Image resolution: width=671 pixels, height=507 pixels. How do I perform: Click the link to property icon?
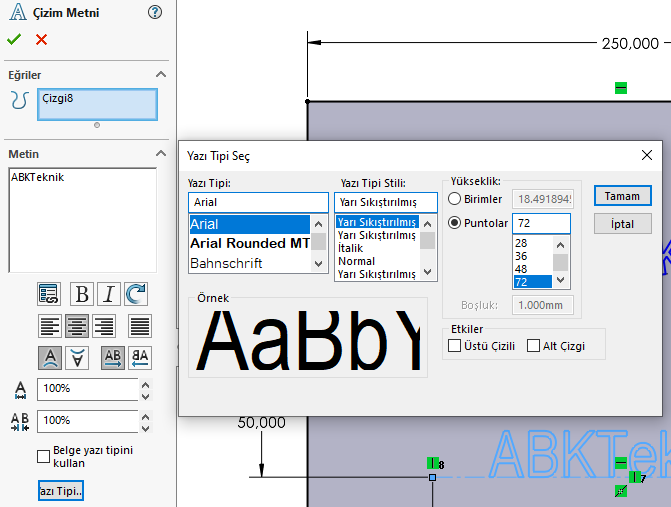click(49, 293)
